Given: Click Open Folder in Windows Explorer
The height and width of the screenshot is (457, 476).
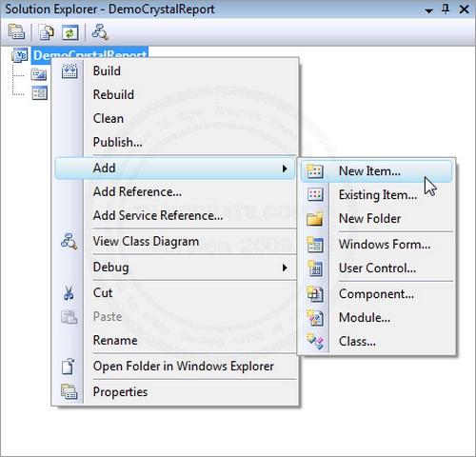Looking at the screenshot, I should click(x=184, y=367).
